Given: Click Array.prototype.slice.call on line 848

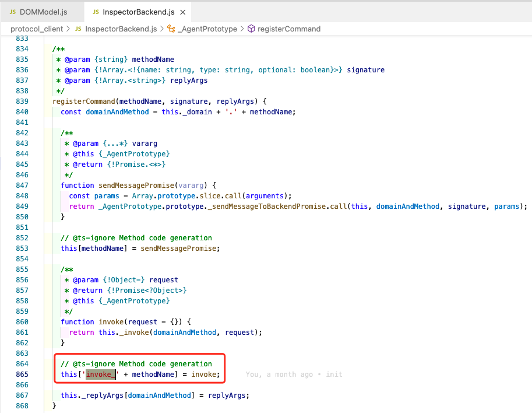Looking at the screenshot, I should coord(186,195).
